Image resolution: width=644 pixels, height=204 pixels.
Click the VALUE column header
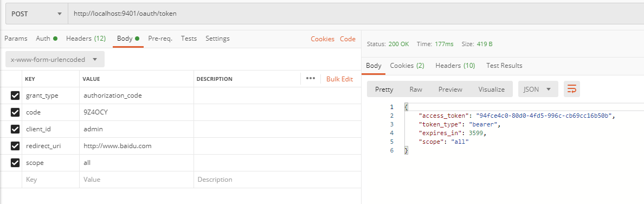tap(91, 79)
